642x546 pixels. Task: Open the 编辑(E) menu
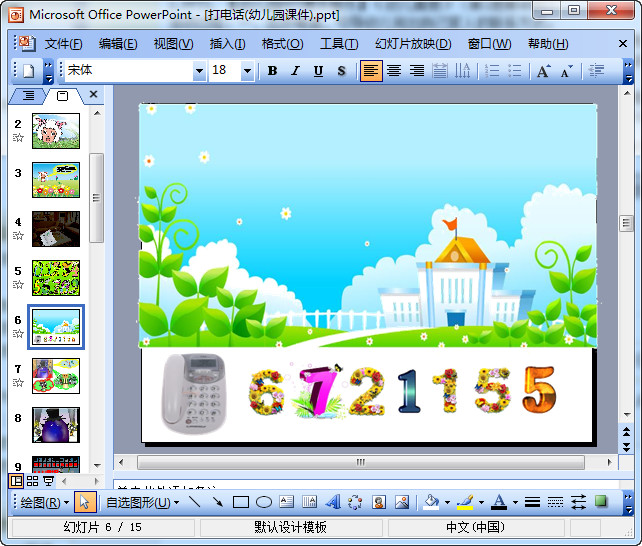pyautogui.click(x=118, y=44)
